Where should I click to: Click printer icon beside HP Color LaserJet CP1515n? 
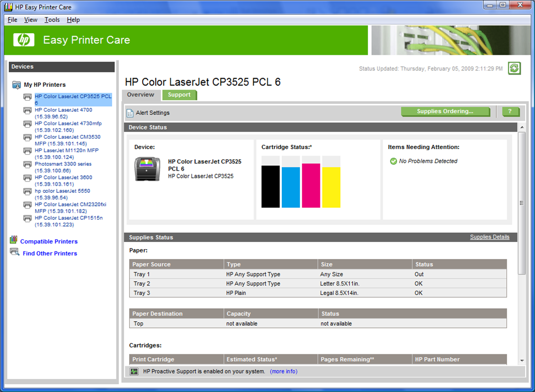coord(27,219)
